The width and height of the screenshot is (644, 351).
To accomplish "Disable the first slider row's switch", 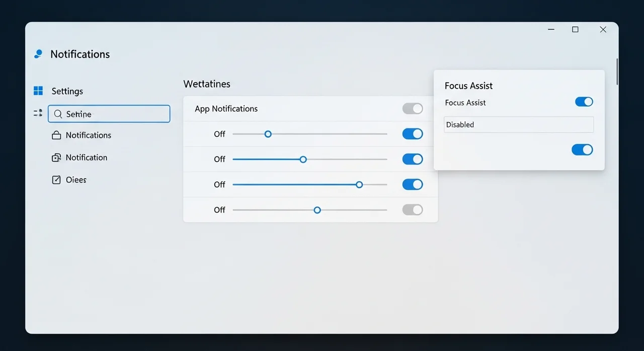I will [x=412, y=134].
